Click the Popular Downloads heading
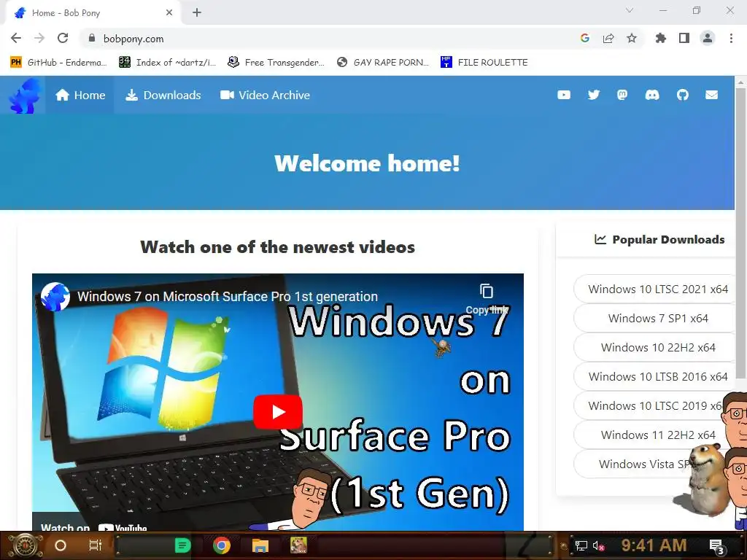 tap(659, 239)
